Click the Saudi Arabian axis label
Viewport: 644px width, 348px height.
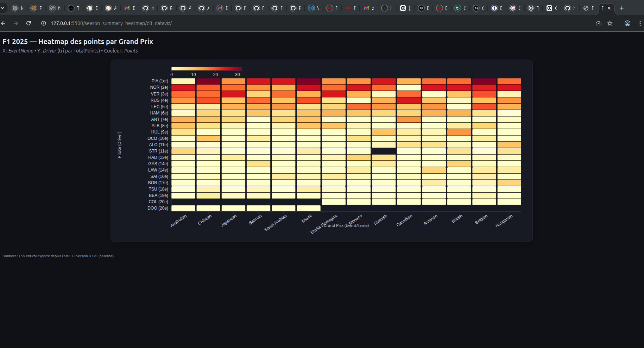[x=276, y=223]
